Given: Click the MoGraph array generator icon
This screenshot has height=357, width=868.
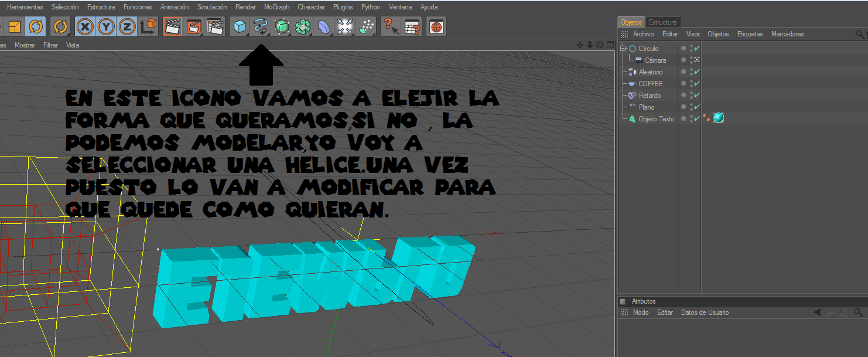Looking at the screenshot, I should (303, 26).
